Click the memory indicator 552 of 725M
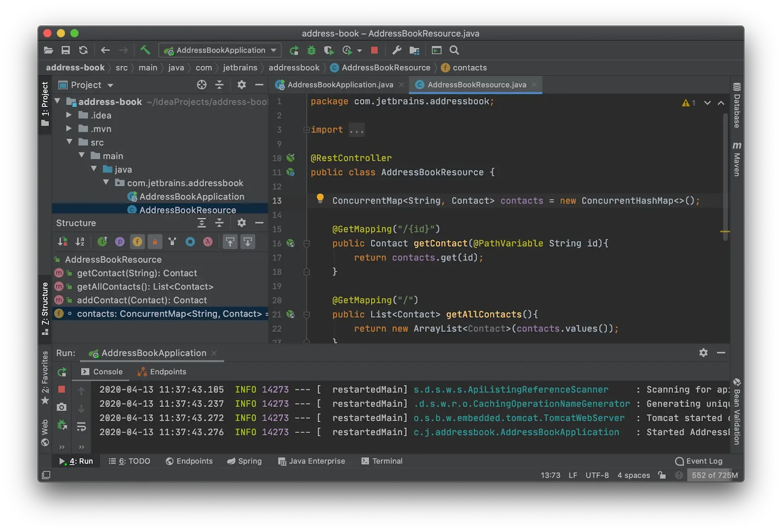The image size is (782, 532). [714, 475]
